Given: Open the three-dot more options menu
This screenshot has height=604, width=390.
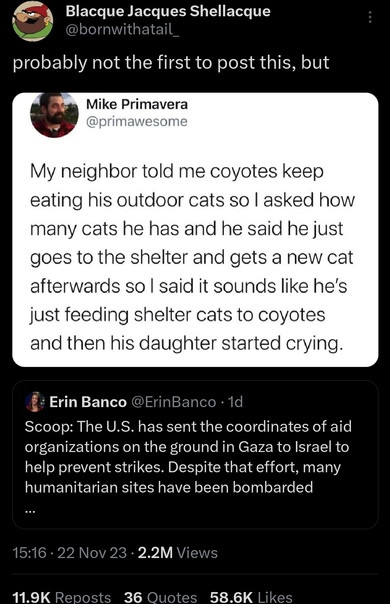Looking at the screenshot, I should [370, 17].
